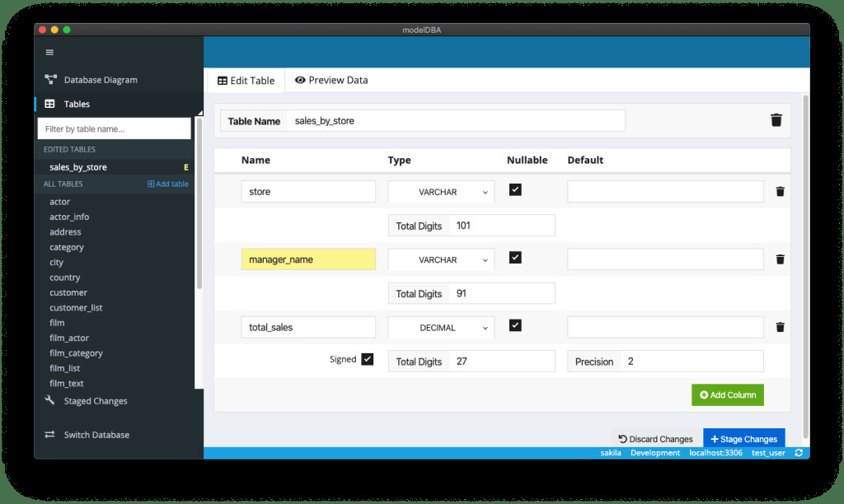The height and width of the screenshot is (504, 844).
Task: Click the Database Diagram icon
Action: click(50, 80)
